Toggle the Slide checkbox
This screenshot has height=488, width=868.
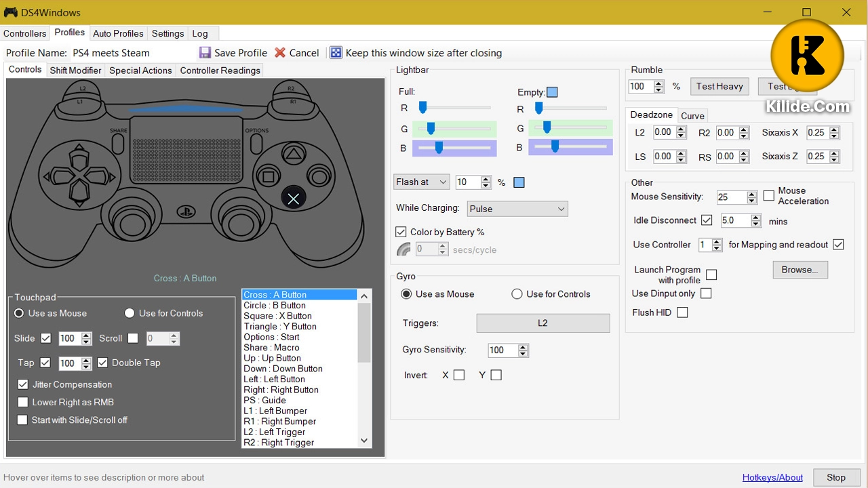(x=46, y=338)
